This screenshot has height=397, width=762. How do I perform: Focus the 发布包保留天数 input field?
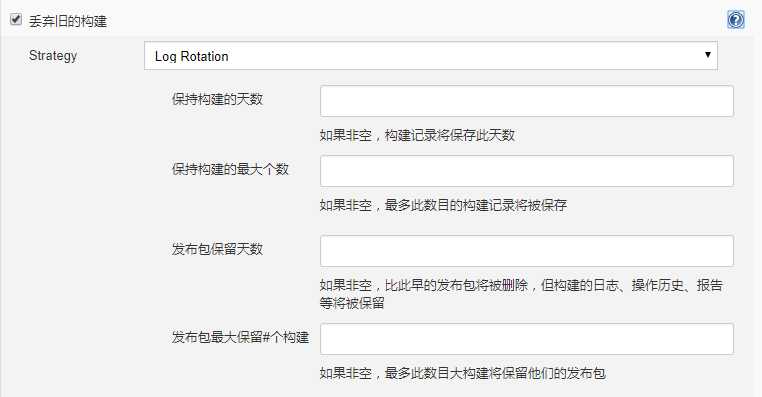[x=527, y=251]
